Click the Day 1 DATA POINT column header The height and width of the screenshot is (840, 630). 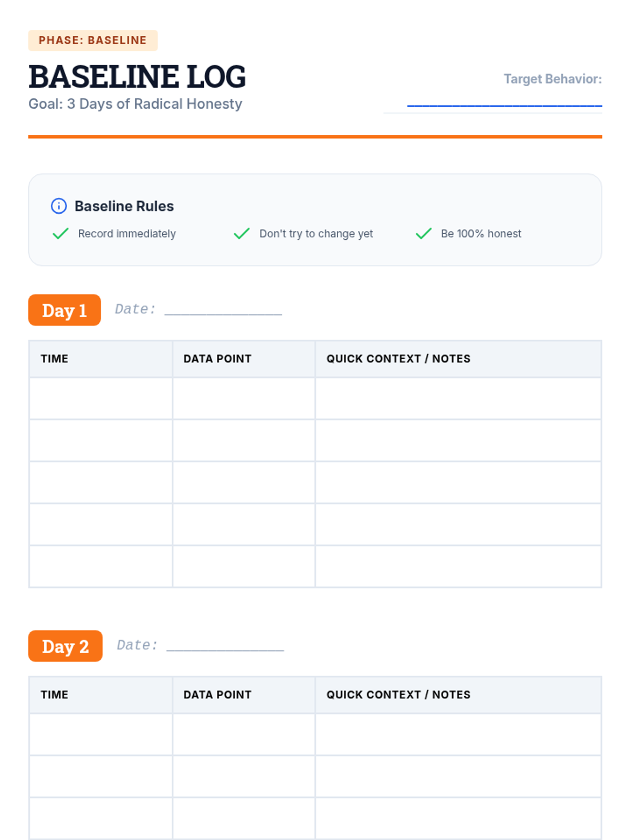pyautogui.click(x=217, y=359)
